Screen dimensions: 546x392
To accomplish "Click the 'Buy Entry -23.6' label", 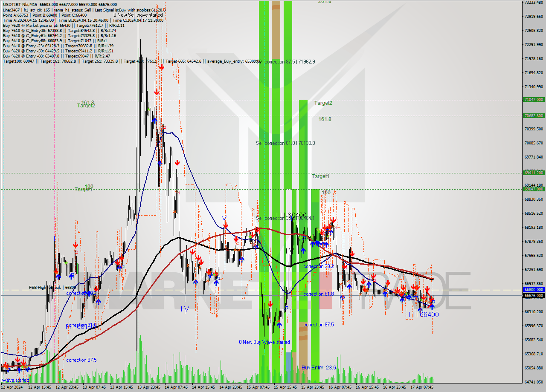I will point(319,367).
